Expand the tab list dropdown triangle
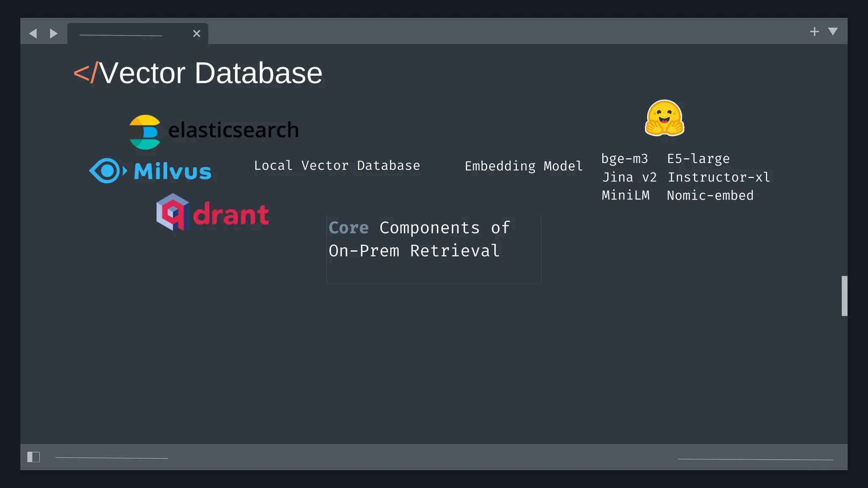The image size is (868, 488). tap(833, 32)
